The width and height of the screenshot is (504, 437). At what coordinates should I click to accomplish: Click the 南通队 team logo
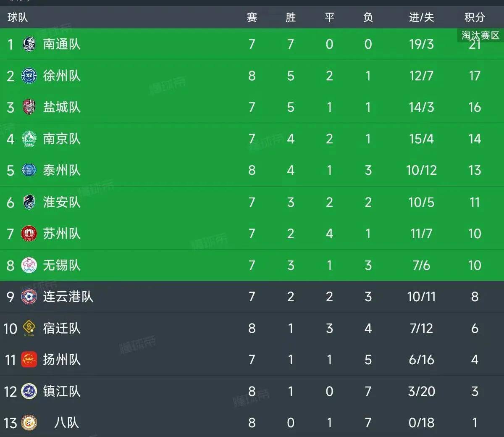(x=29, y=44)
